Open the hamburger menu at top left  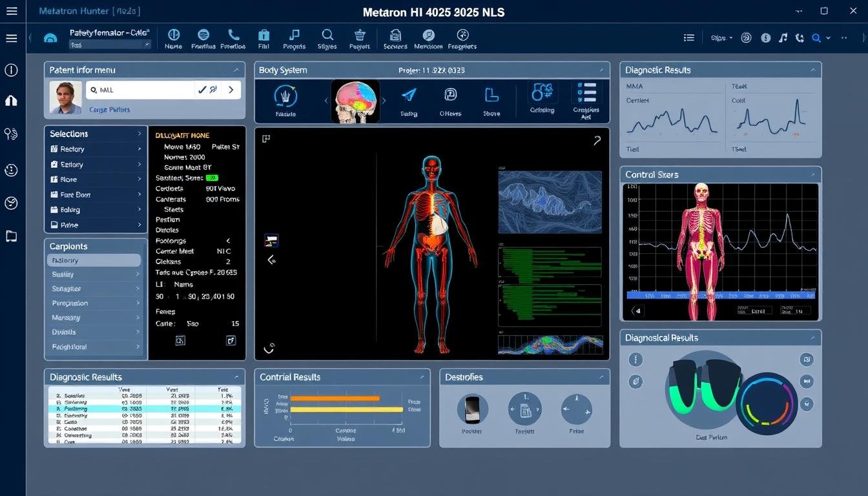tap(11, 38)
